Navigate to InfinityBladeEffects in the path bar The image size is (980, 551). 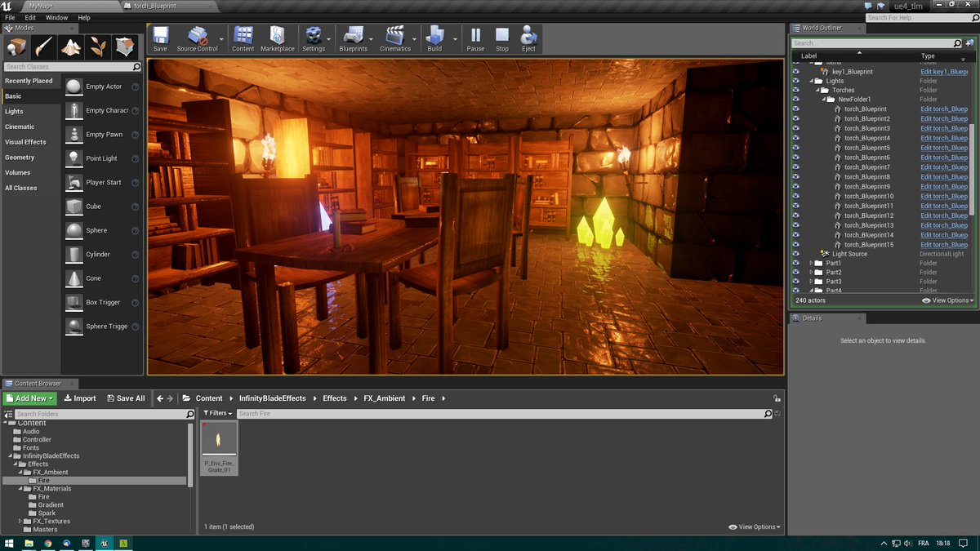(273, 398)
